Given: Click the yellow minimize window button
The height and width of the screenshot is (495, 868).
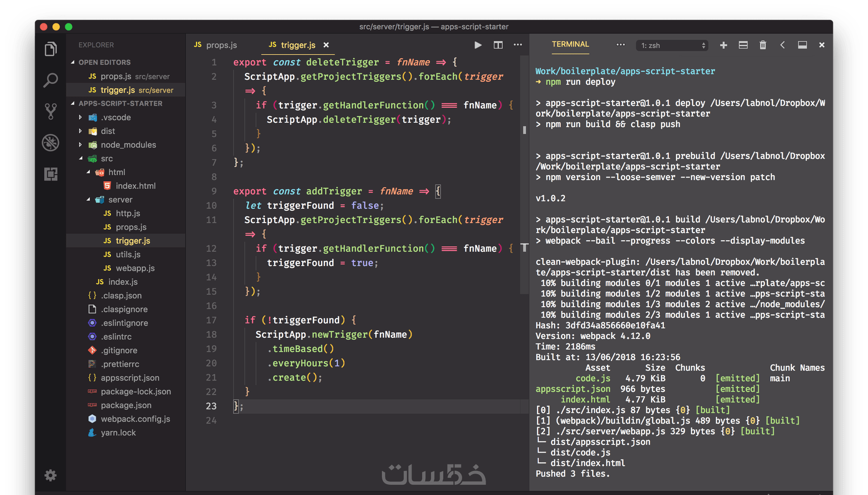Looking at the screenshot, I should tap(56, 27).
